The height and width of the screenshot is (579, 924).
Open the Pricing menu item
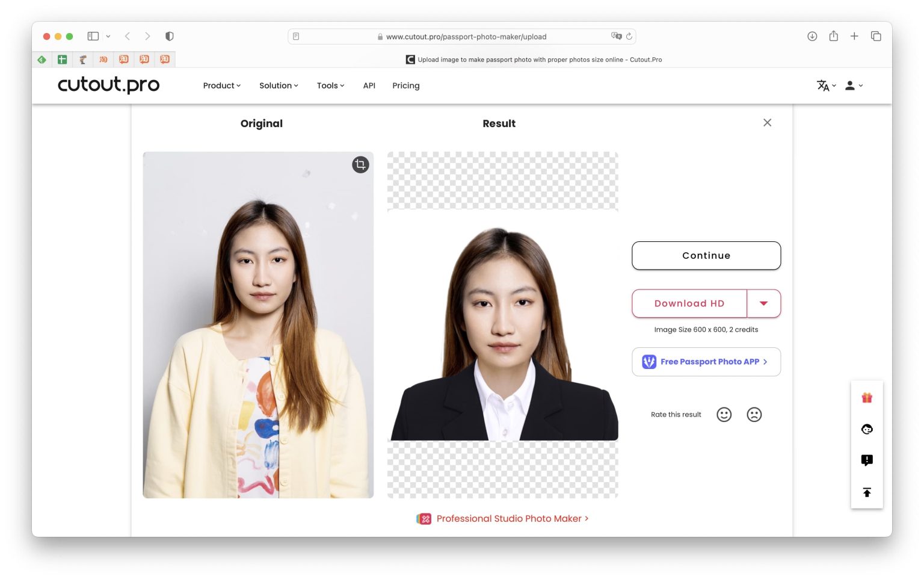[x=406, y=85]
